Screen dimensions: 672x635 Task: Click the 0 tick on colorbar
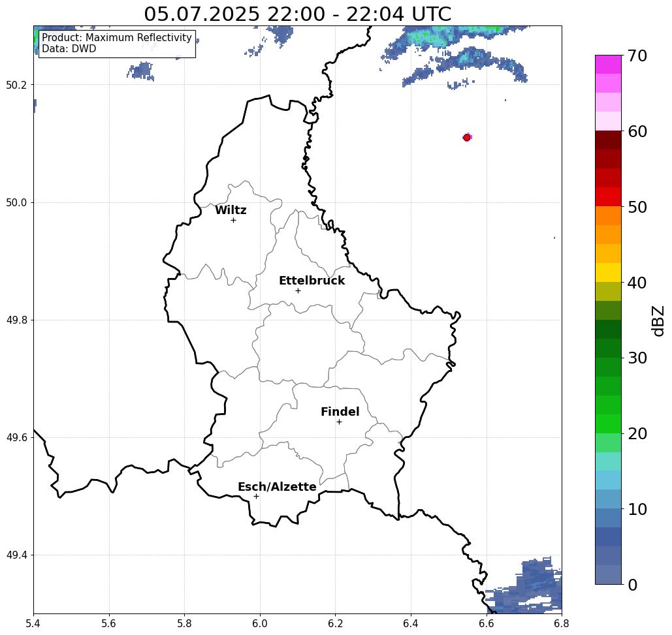633,585
